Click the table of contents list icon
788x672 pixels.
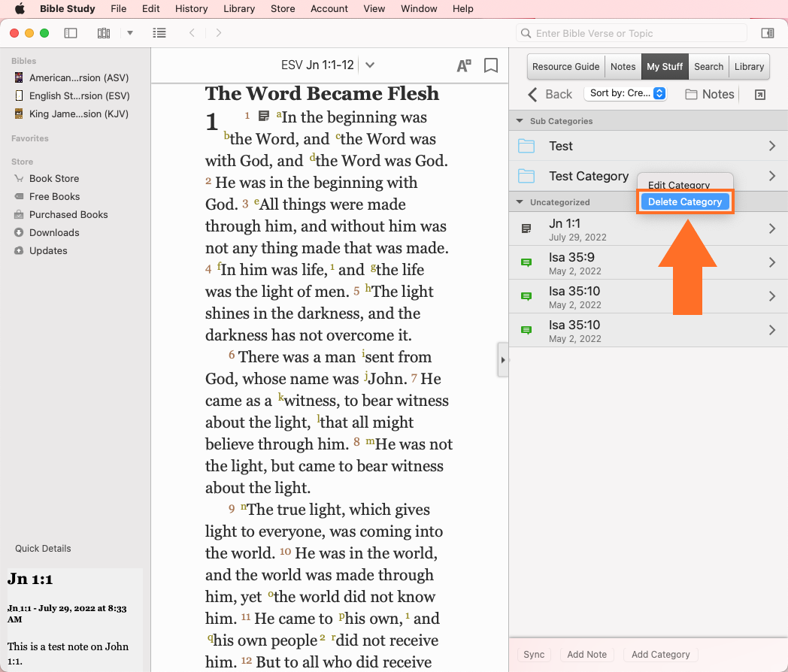coord(159,33)
